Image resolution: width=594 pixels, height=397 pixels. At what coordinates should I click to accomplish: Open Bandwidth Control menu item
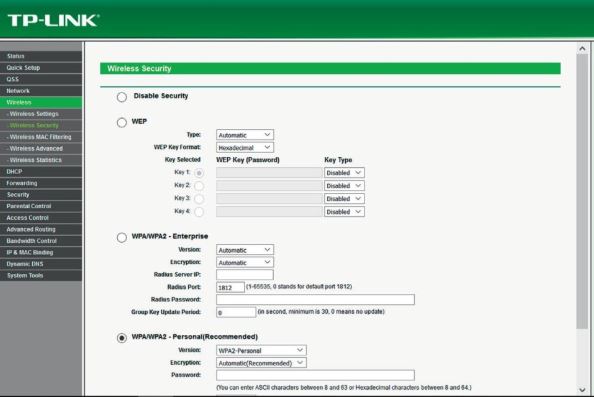click(41, 241)
